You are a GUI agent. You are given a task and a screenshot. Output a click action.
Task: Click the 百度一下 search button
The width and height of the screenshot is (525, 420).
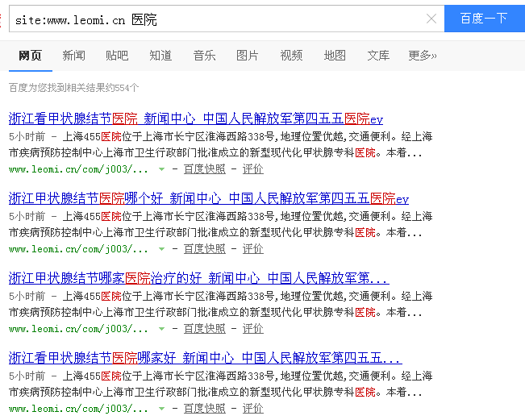[484, 19]
